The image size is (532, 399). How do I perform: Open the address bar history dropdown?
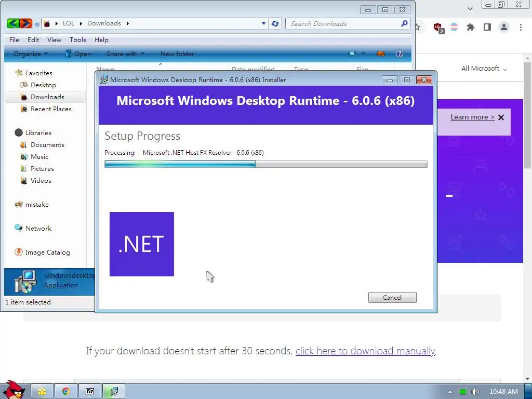(x=263, y=23)
